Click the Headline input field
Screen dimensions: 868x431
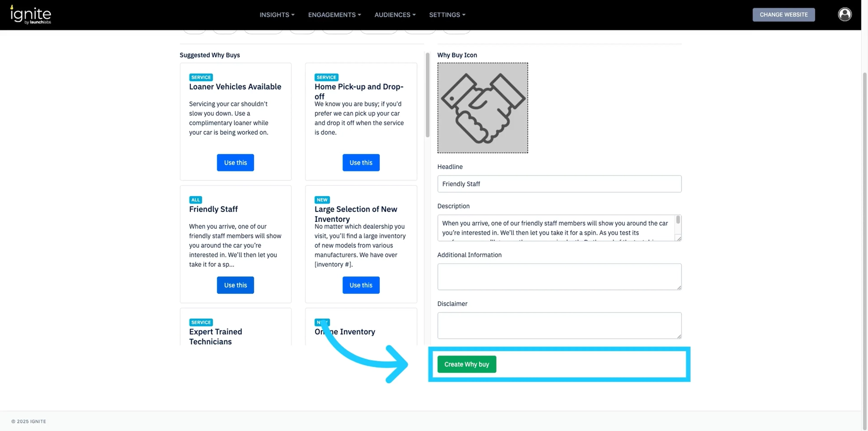tap(559, 184)
